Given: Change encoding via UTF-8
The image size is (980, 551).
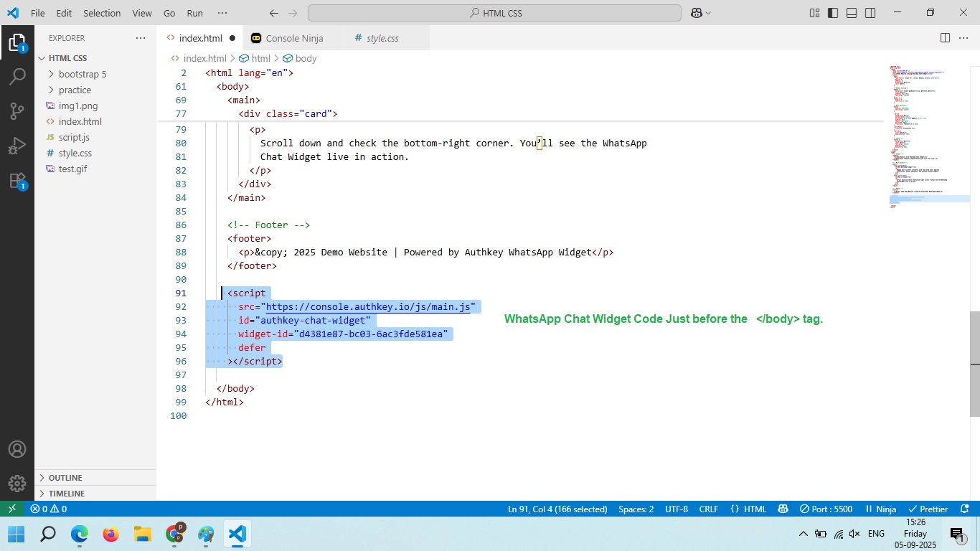Looking at the screenshot, I should pyautogui.click(x=677, y=509).
